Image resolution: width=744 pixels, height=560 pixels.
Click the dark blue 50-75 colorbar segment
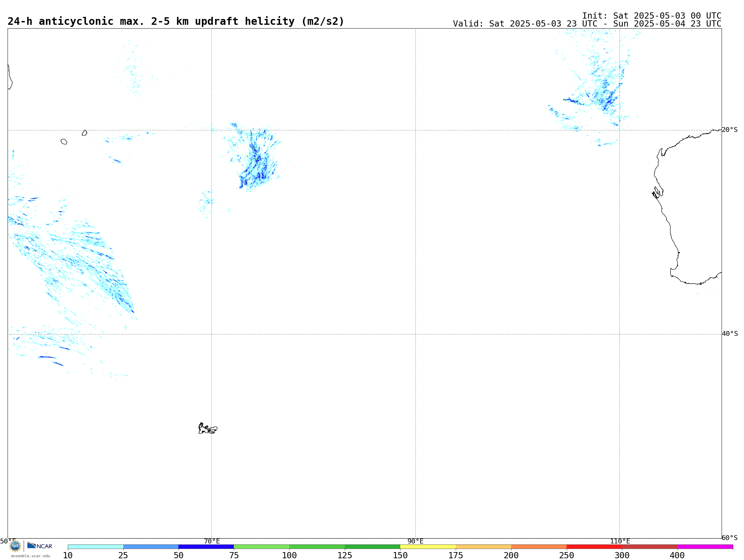(x=206, y=547)
